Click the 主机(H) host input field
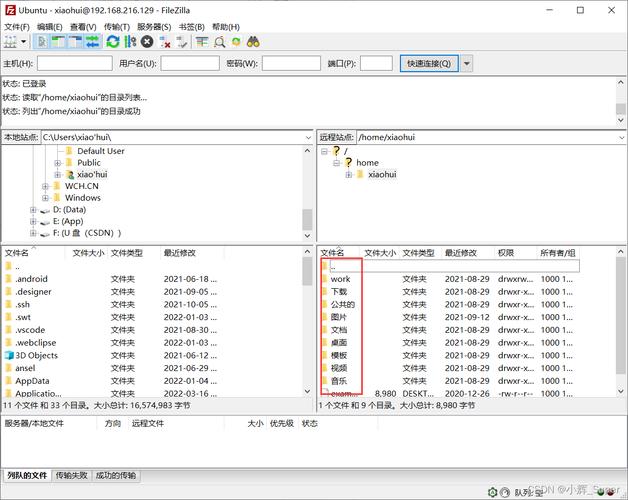The image size is (628, 500). coord(74,63)
